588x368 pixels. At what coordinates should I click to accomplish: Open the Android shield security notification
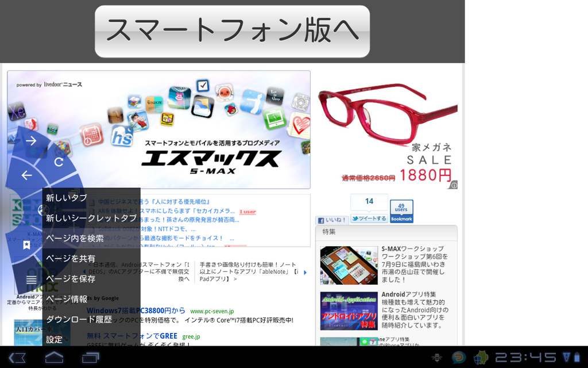481,358
